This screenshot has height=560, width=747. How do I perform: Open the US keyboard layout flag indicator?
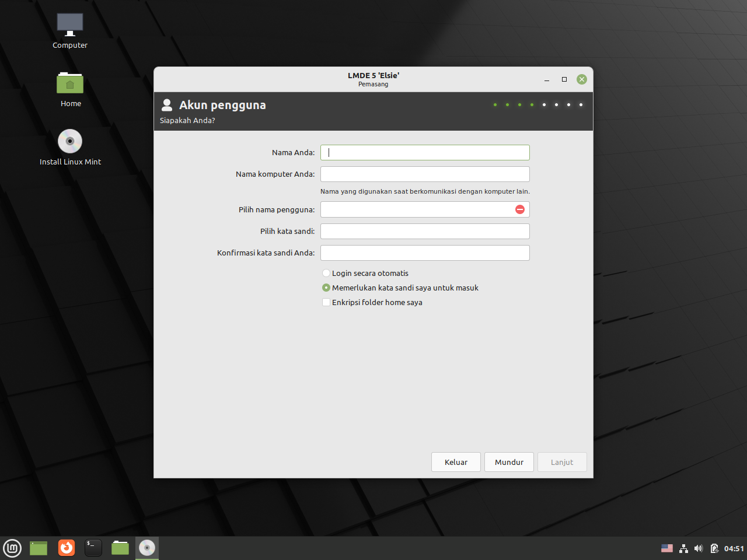[x=667, y=548]
